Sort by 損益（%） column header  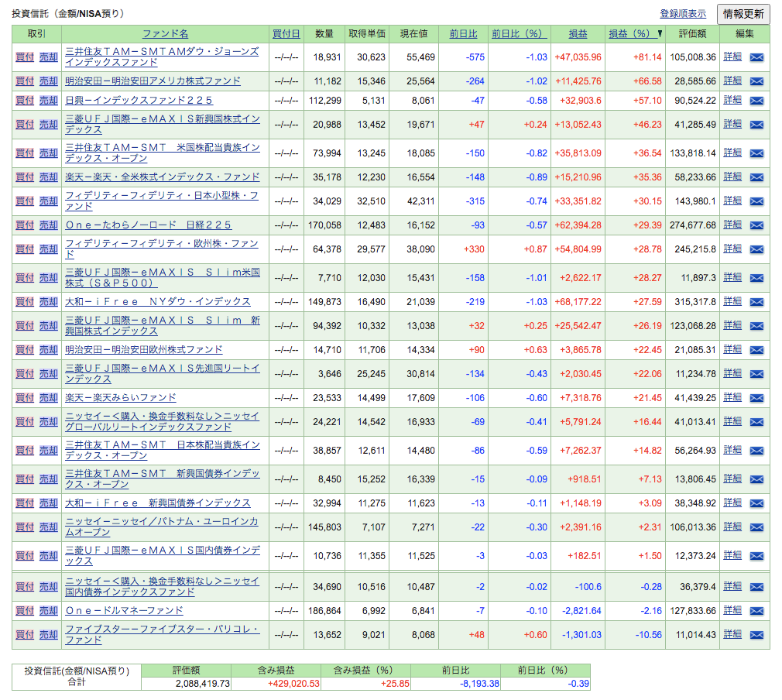coord(631,34)
